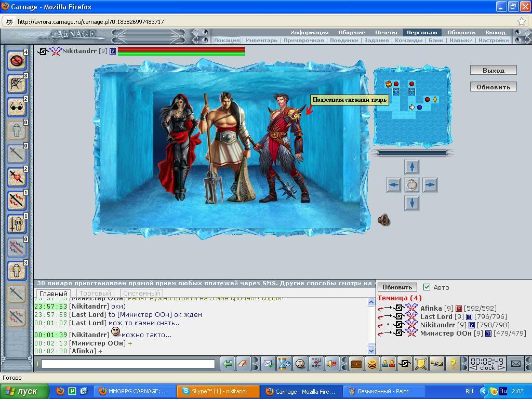Open Last Lord's blue info icon
532x399 pixels.
click(469, 317)
